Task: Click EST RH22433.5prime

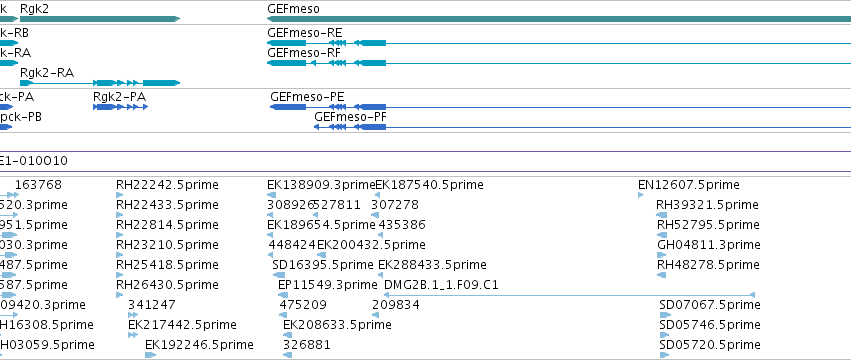Action: tap(167, 205)
